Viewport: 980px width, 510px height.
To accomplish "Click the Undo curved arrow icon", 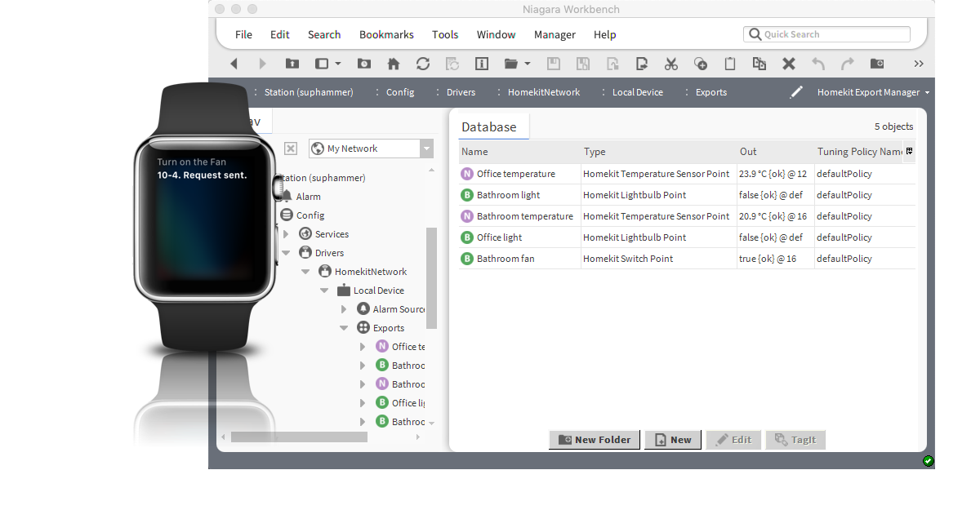I will pyautogui.click(x=818, y=64).
